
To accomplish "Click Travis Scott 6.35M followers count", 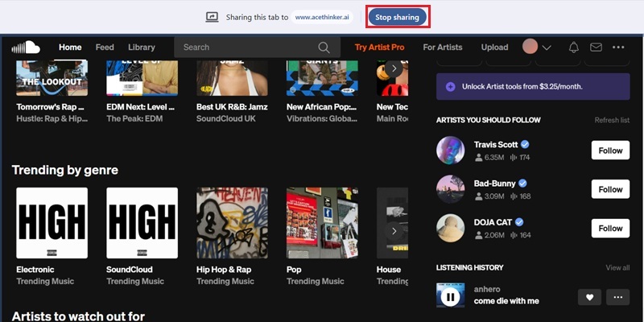I will click(490, 157).
